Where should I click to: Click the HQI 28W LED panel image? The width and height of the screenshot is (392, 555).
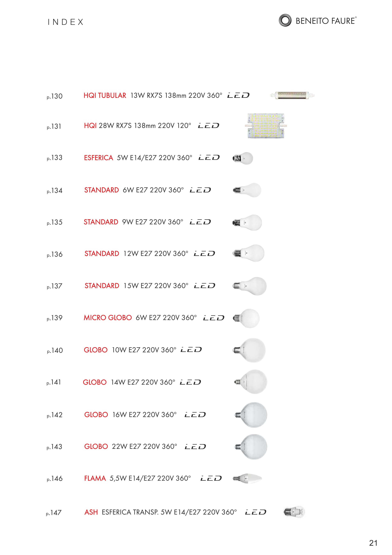266,126
